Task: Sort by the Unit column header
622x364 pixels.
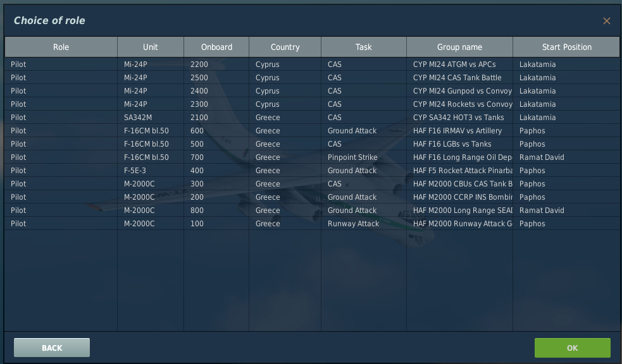Action: pyautogui.click(x=151, y=47)
